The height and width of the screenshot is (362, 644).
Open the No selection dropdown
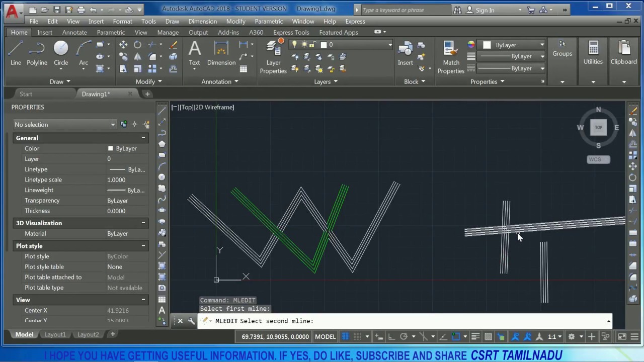point(64,124)
